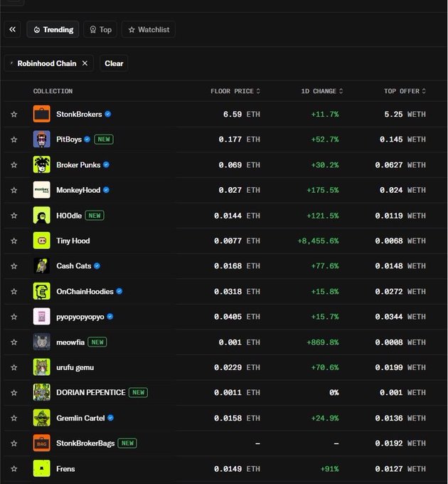Remove the Robinhood Chain filter chip
448x484 pixels.
(85, 63)
